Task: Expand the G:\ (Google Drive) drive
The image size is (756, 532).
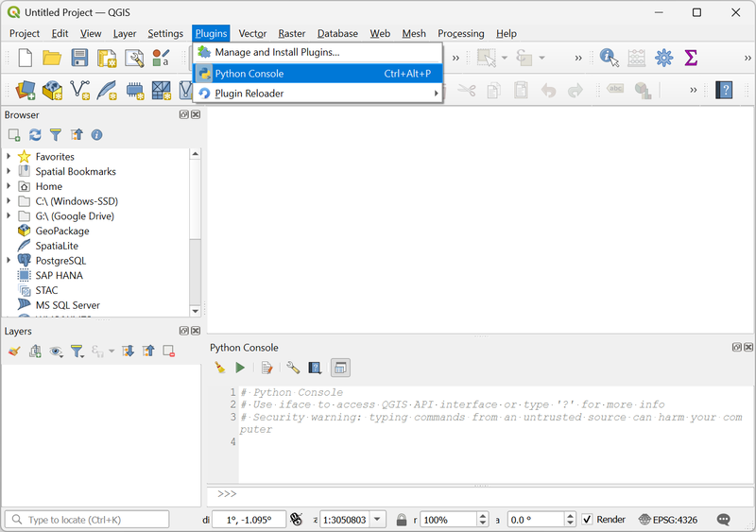Action: click(x=9, y=216)
